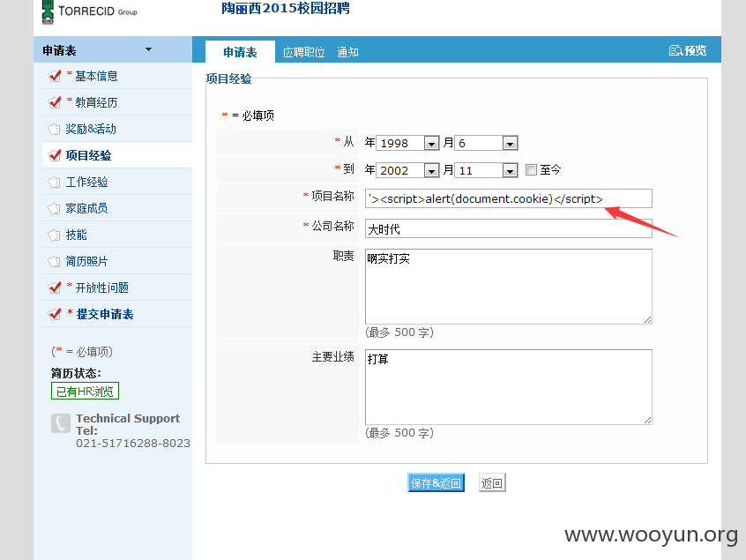The height and width of the screenshot is (560, 746).
Task: Click checkmark icon beside 开放性问题
Action: pos(55,287)
